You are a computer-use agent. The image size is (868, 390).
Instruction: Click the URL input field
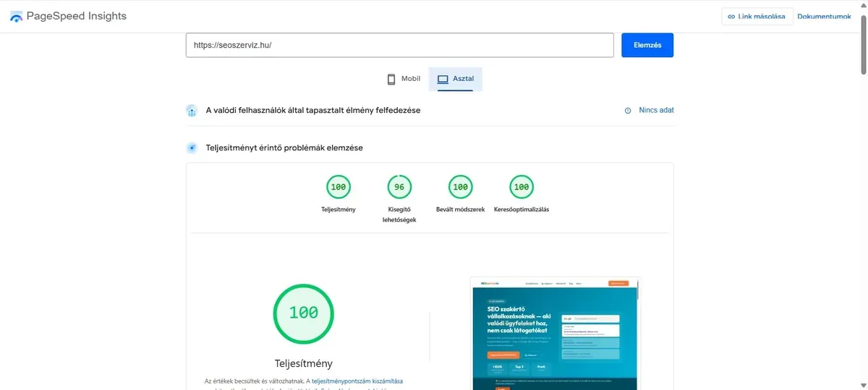click(400, 45)
